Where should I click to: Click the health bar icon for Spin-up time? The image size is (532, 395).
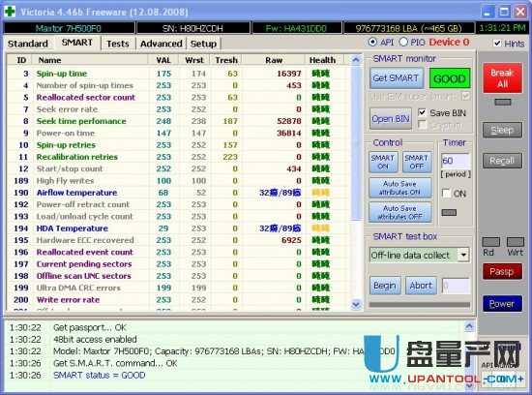[320, 74]
